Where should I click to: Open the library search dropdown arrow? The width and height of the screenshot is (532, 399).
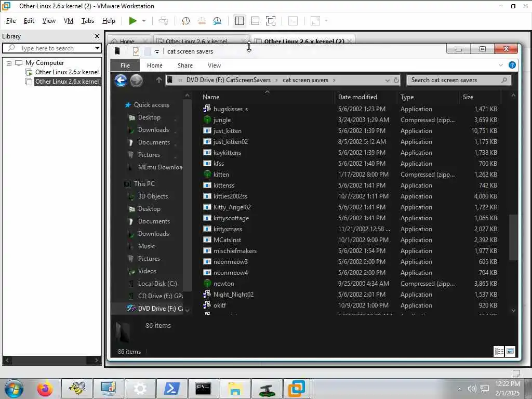pyautogui.click(x=97, y=48)
